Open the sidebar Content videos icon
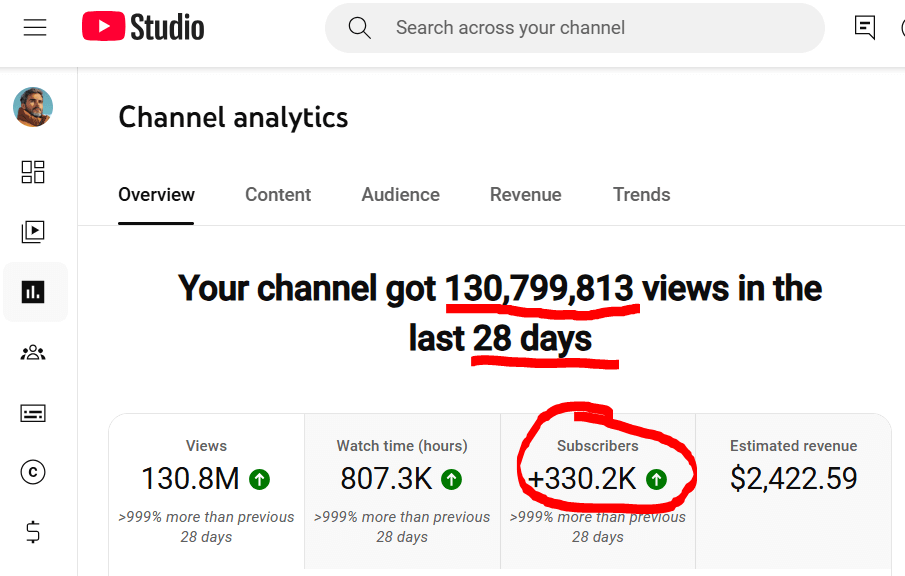 pyautogui.click(x=33, y=232)
